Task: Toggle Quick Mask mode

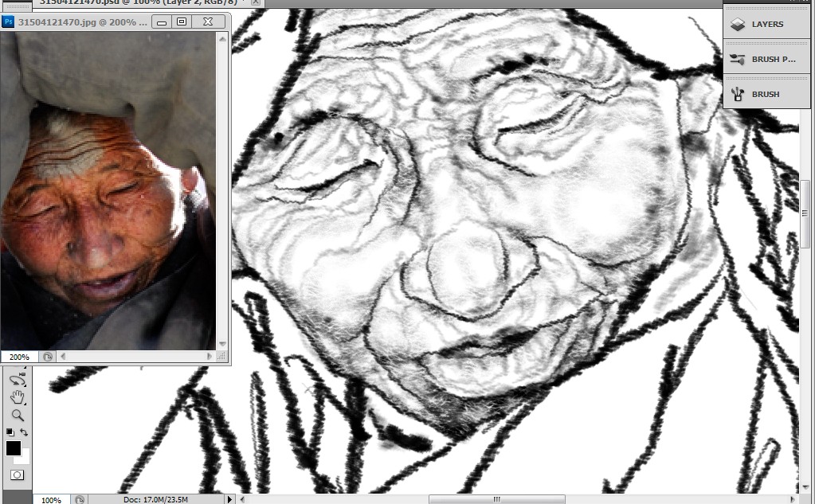Action: [18, 475]
